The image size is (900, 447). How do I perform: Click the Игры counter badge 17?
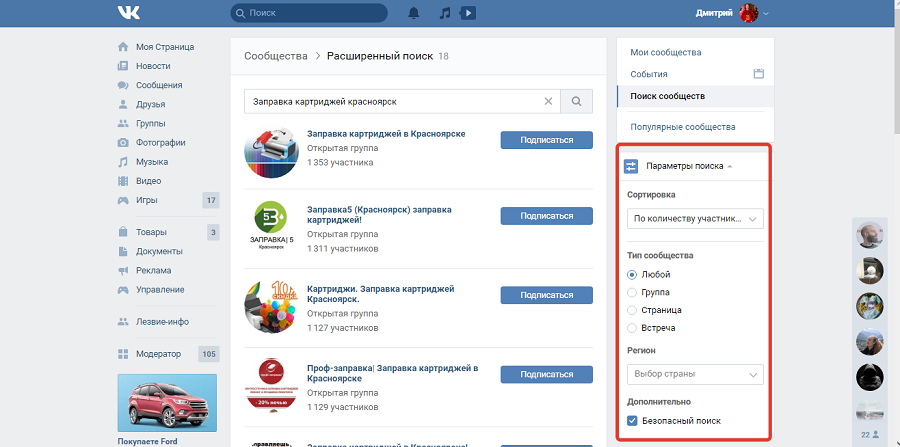(x=211, y=200)
